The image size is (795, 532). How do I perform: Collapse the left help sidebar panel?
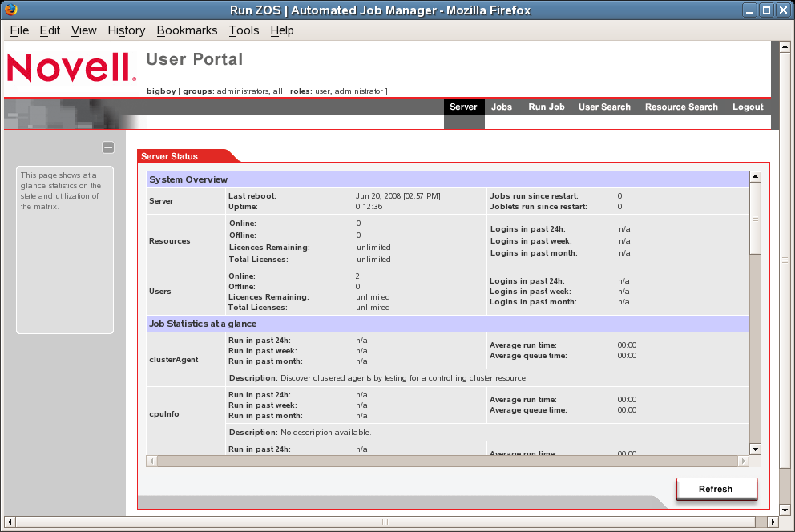coord(108,147)
